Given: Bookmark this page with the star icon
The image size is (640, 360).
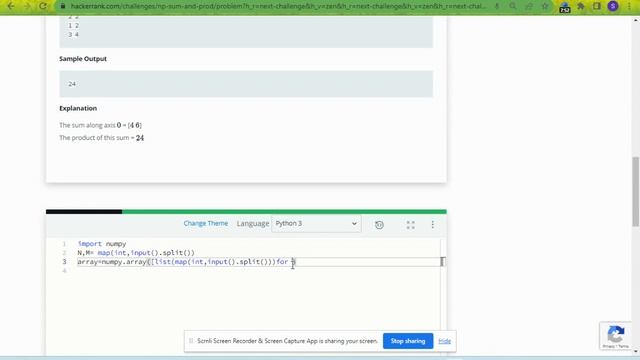Looking at the screenshot, I should (545, 6).
